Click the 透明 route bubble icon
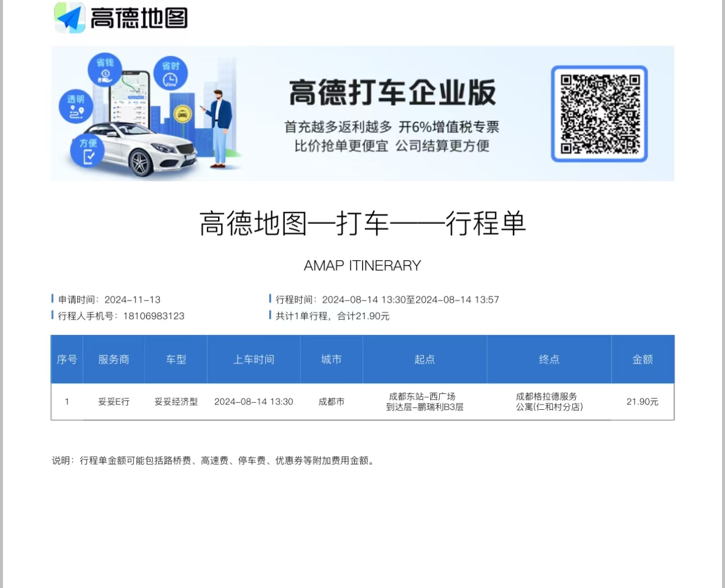This screenshot has height=588, width=725. [75, 106]
